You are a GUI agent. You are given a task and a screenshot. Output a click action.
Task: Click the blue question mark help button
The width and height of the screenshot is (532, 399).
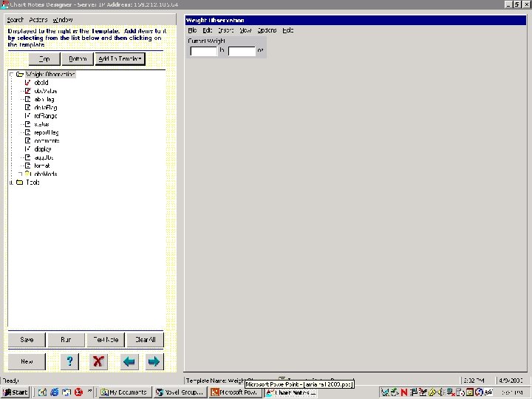pos(69,361)
